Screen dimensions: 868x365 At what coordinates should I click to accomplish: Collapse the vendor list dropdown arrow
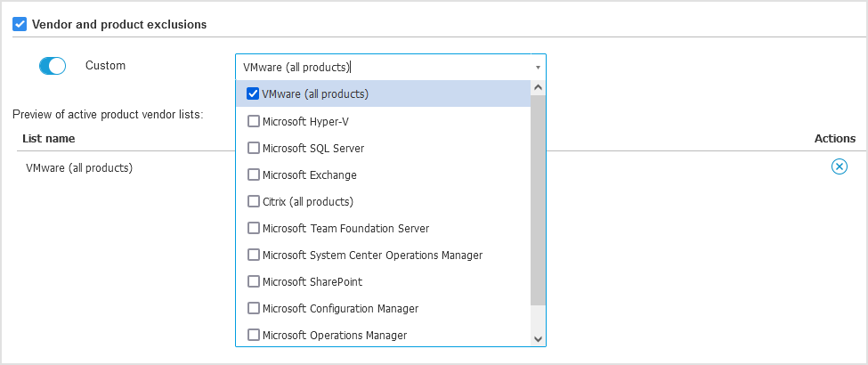(x=538, y=68)
